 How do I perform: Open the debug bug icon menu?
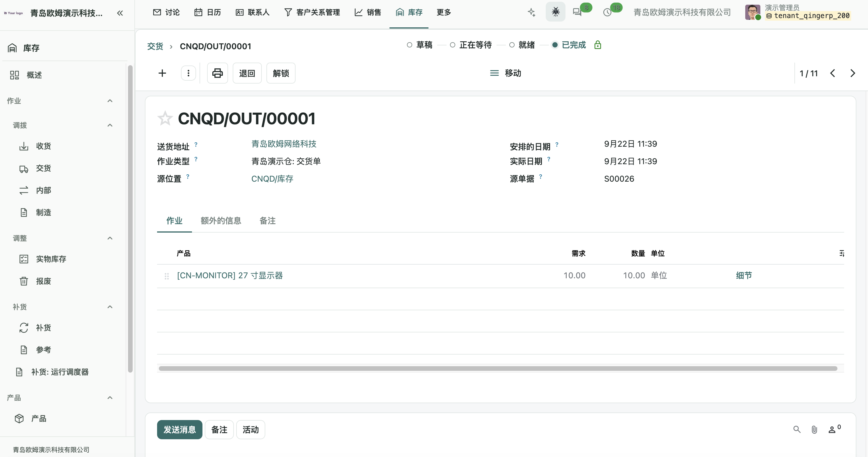[555, 12]
